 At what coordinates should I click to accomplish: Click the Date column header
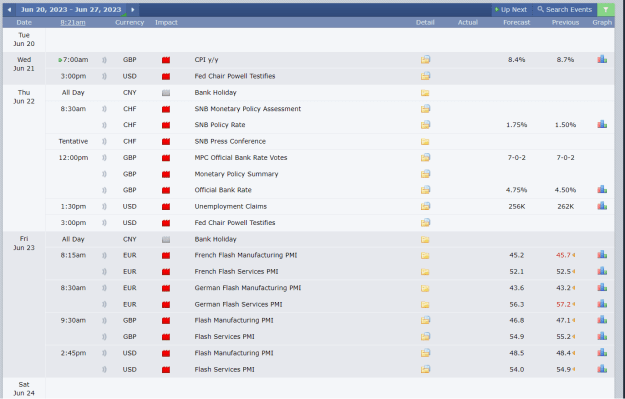coord(24,23)
